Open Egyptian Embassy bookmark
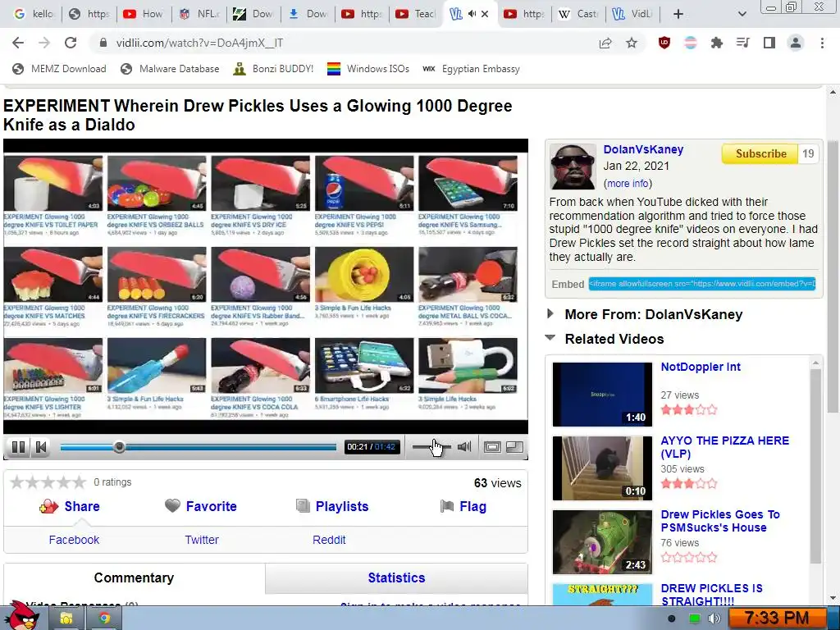 click(x=472, y=69)
